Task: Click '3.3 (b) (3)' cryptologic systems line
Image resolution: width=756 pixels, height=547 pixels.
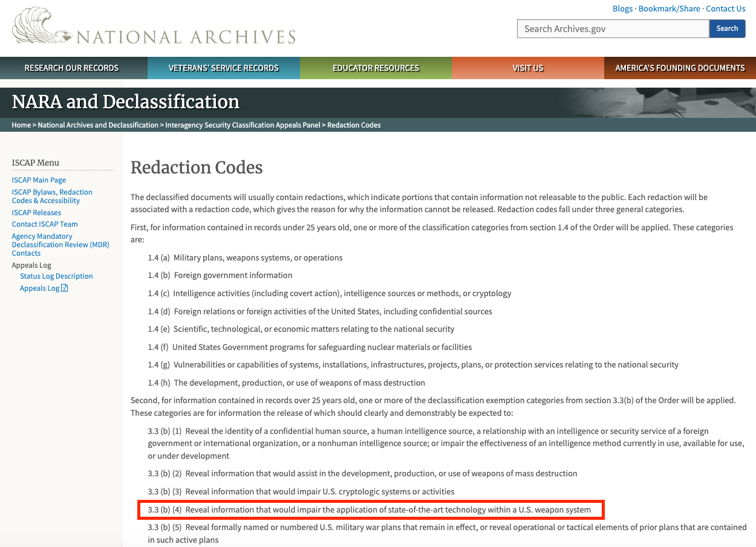Action: tap(301, 491)
